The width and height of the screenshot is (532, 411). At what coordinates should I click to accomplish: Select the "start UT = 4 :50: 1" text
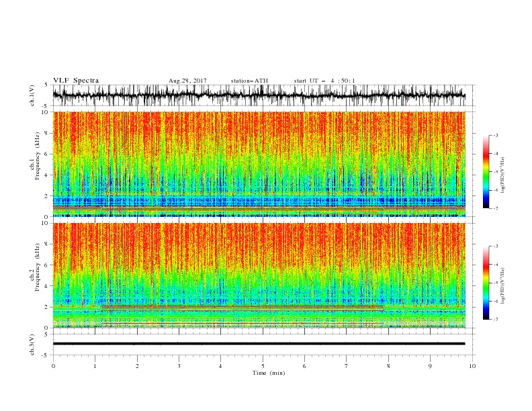(x=324, y=81)
